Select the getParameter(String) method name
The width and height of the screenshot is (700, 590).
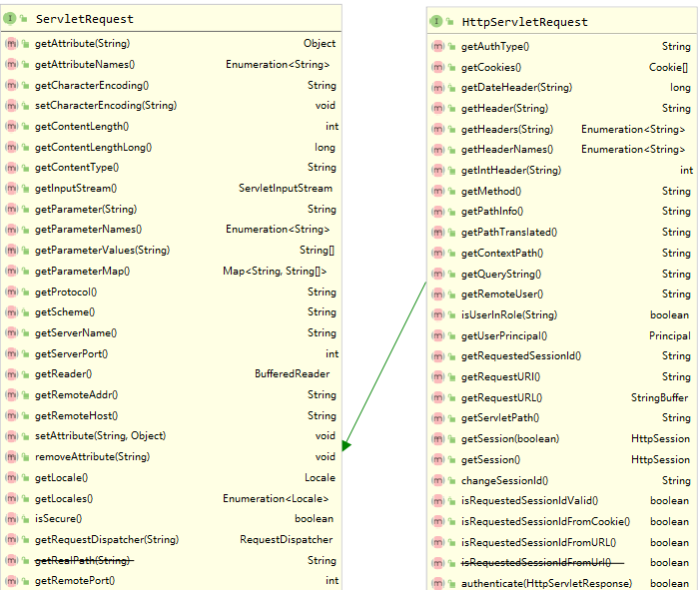(x=86, y=209)
